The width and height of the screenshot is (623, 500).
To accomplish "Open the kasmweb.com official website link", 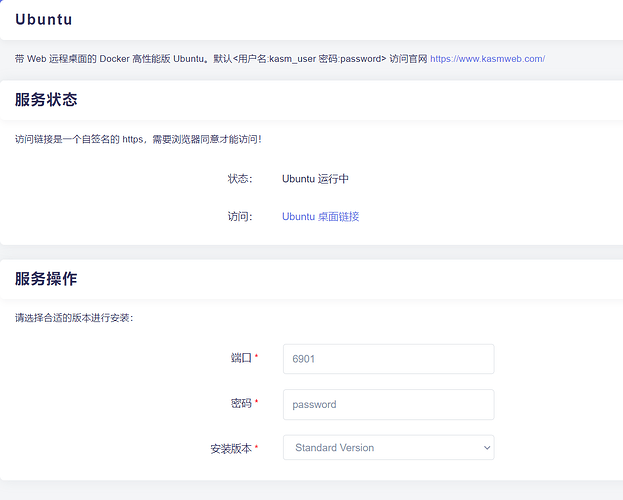I will [487, 59].
